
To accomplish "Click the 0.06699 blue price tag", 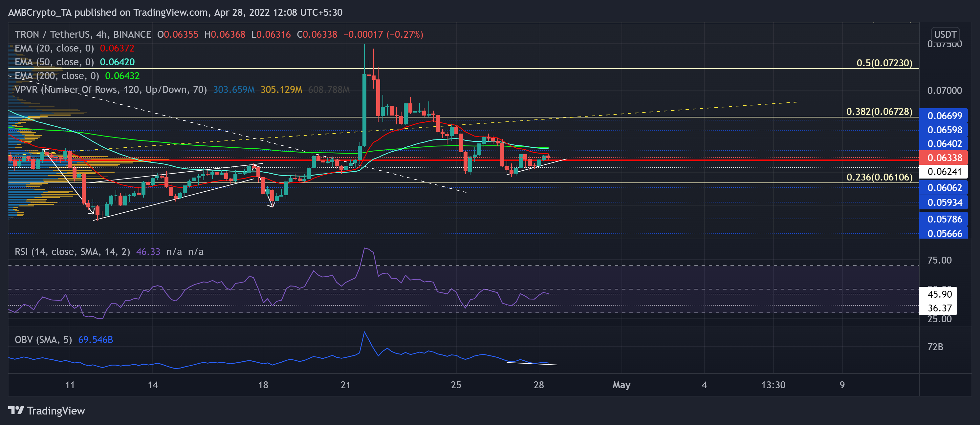I will (x=944, y=116).
